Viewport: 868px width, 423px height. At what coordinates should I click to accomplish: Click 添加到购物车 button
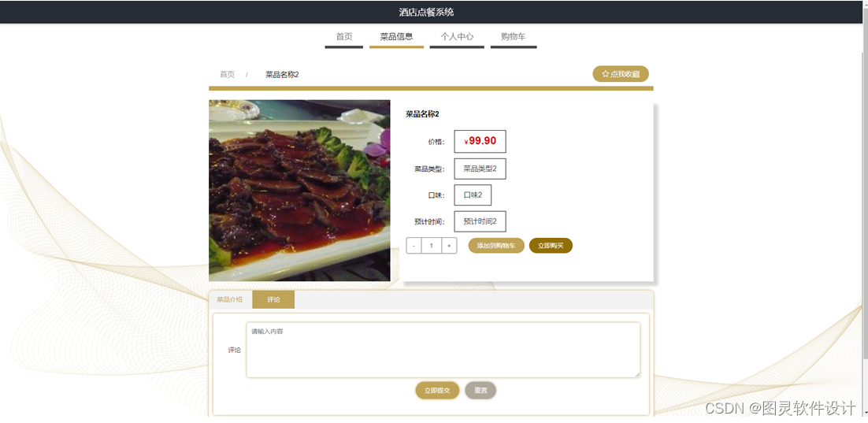(x=496, y=246)
